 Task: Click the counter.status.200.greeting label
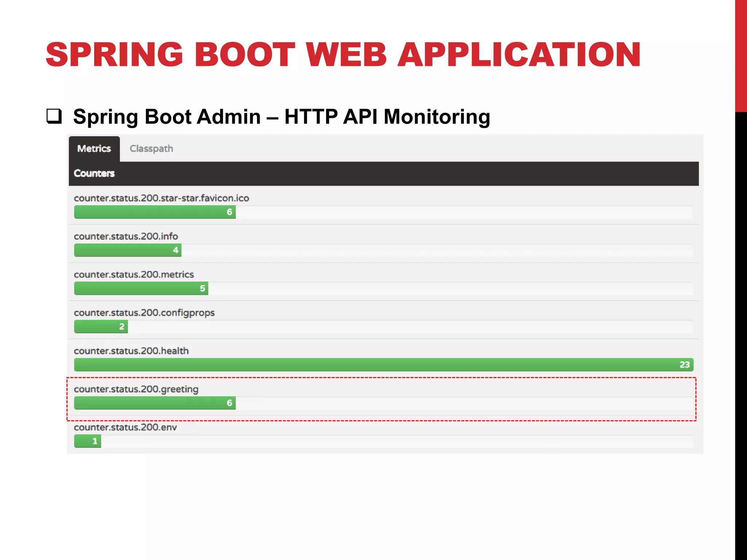(136, 389)
